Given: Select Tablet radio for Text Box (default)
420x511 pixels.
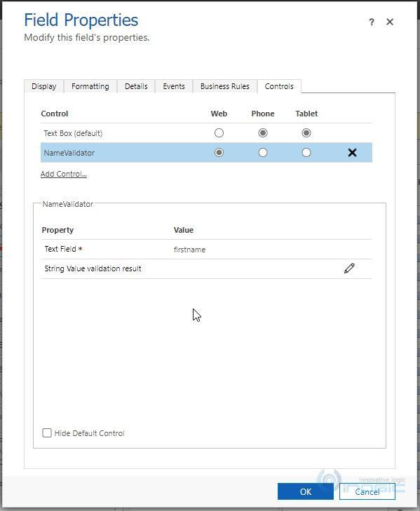Looking at the screenshot, I should click(x=306, y=133).
